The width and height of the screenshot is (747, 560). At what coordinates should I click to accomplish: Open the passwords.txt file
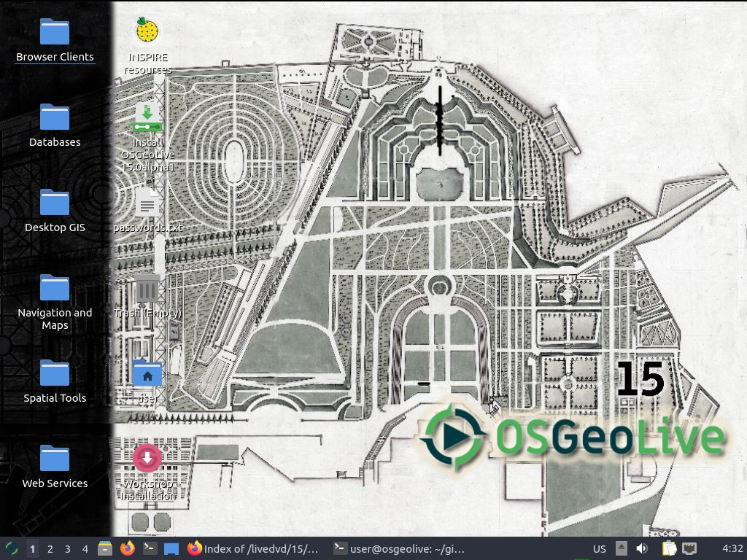point(147,203)
